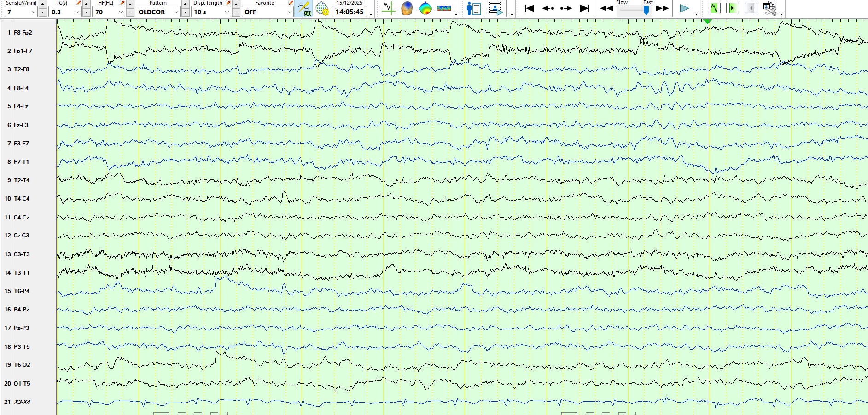Select the previous Pattern with the up arrow

(x=186, y=4)
